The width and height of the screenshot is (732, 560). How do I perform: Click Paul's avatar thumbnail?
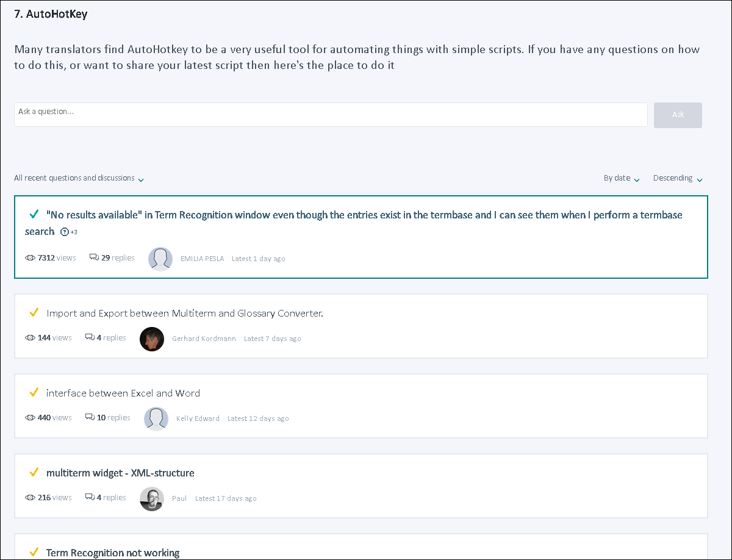(x=151, y=499)
